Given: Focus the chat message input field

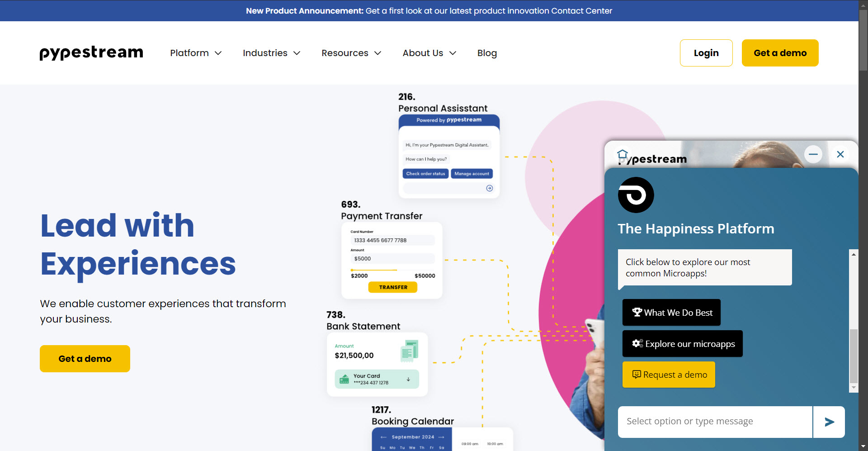Looking at the screenshot, I should coord(715,422).
